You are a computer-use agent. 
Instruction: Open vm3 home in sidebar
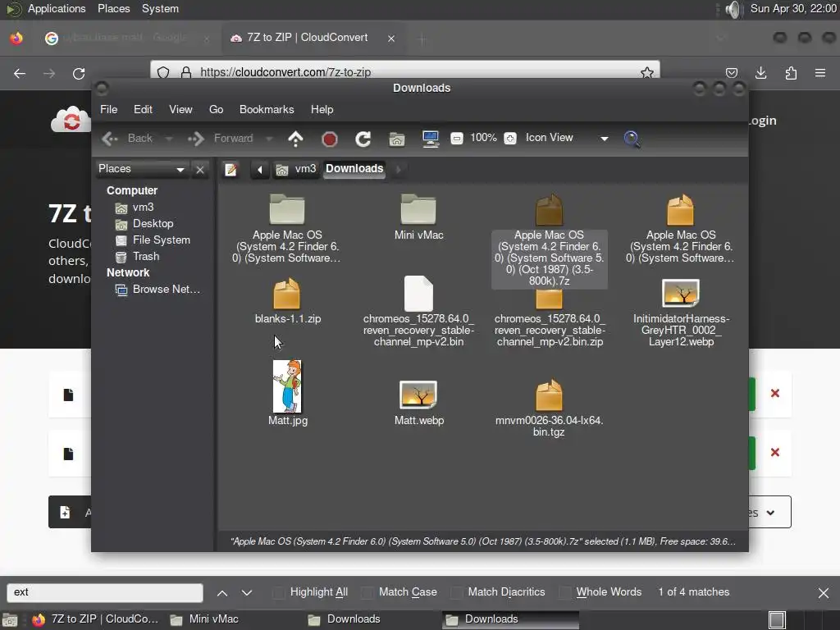point(143,208)
